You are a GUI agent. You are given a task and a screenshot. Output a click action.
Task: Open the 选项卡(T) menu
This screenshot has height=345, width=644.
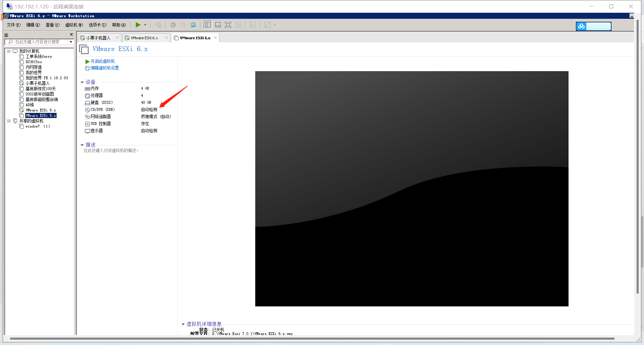coord(98,25)
